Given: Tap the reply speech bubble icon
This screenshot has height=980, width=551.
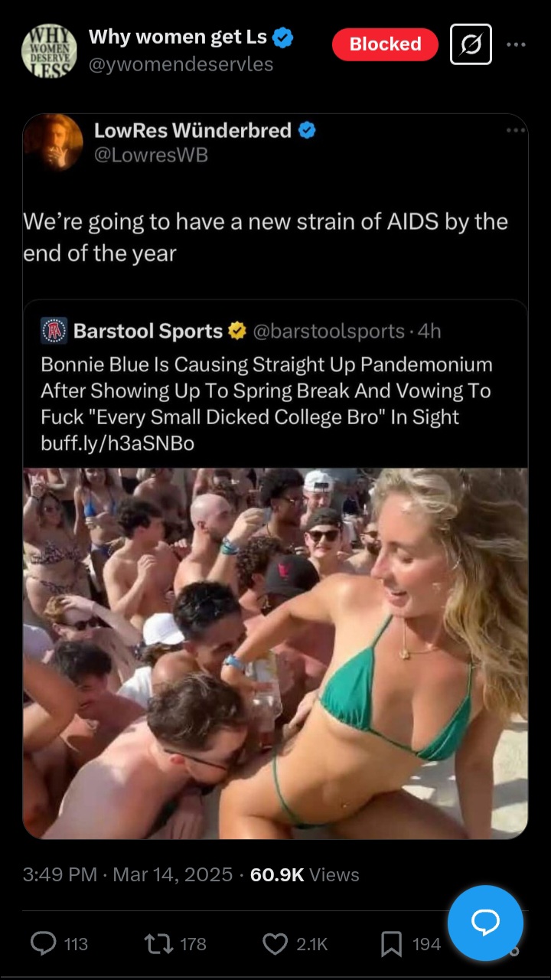Looking at the screenshot, I should tap(44, 944).
